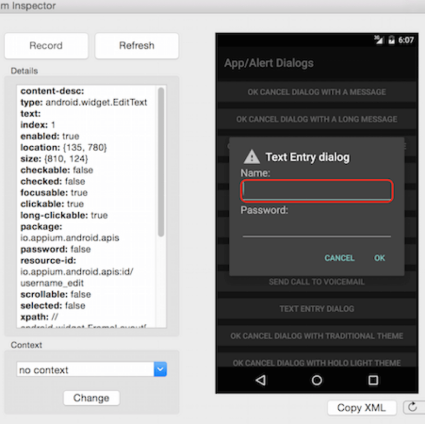Click the Details panel scrollbar thumb
Image resolution: width=425 pixels, height=424 pixels.
pos(161,162)
